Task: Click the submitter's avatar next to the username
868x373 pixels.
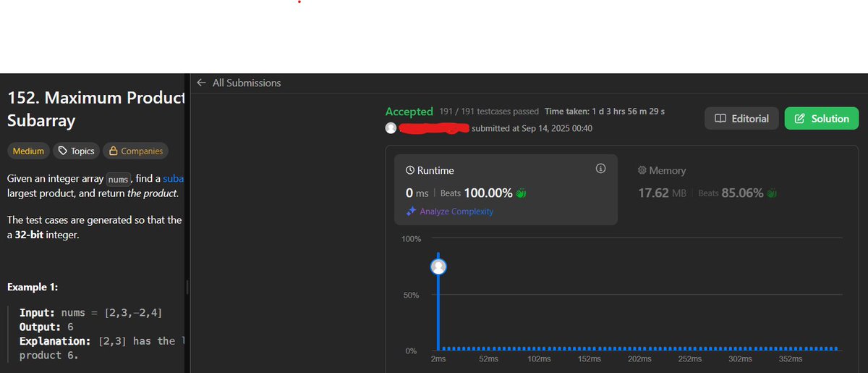Action: pos(391,128)
